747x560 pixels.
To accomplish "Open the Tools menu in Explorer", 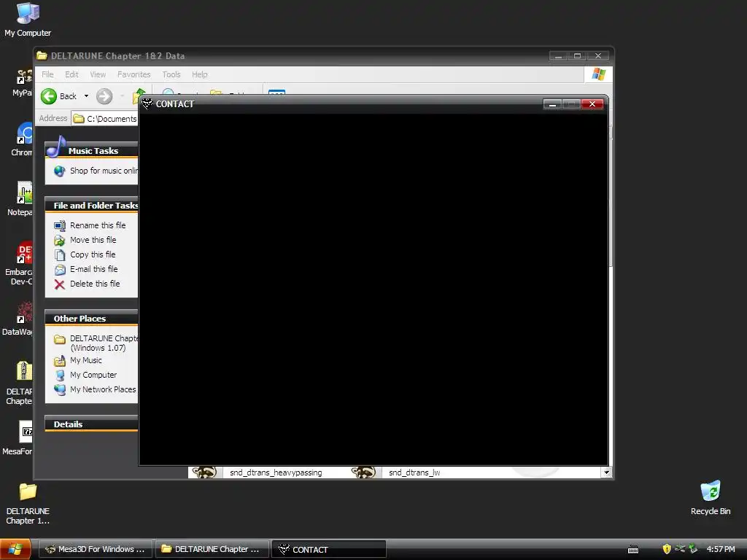I will pyautogui.click(x=171, y=74).
